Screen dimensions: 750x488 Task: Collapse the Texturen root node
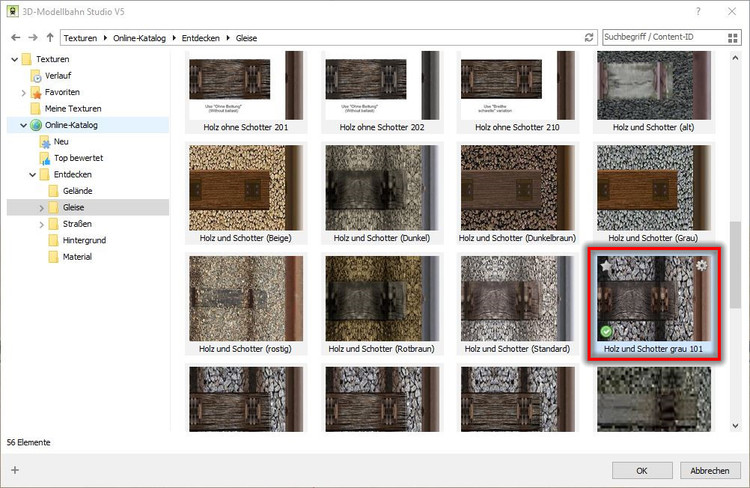point(13,59)
